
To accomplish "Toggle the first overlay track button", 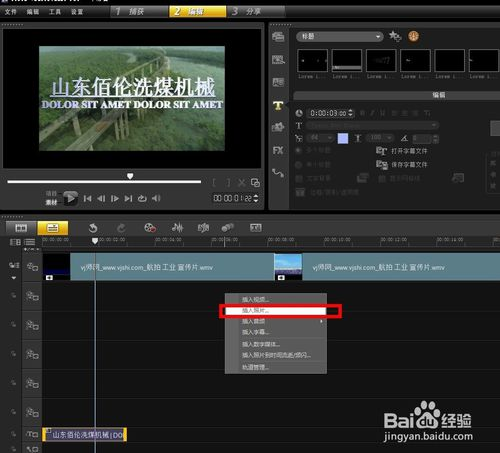I will click(32, 296).
